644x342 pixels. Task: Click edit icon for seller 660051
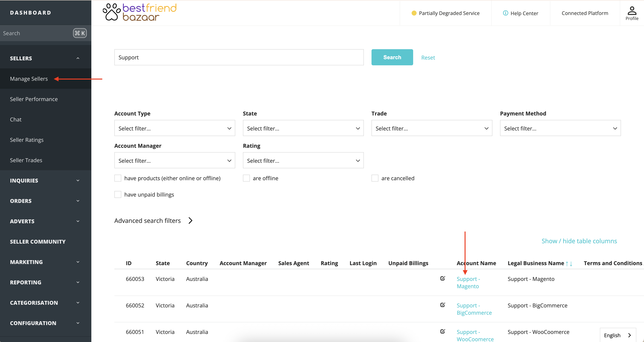443,331
